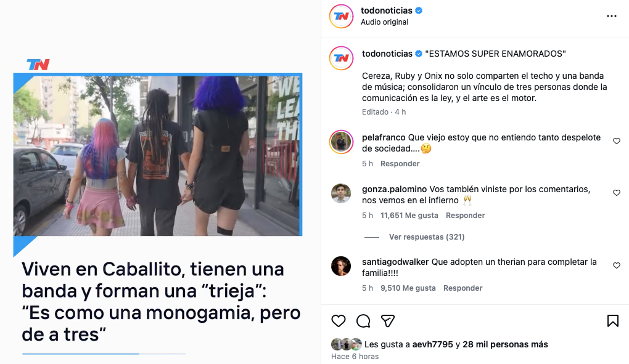The height and width of the screenshot is (364, 629).
Task: Like gonza.palomino's comment heart
Action: pos(617,193)
